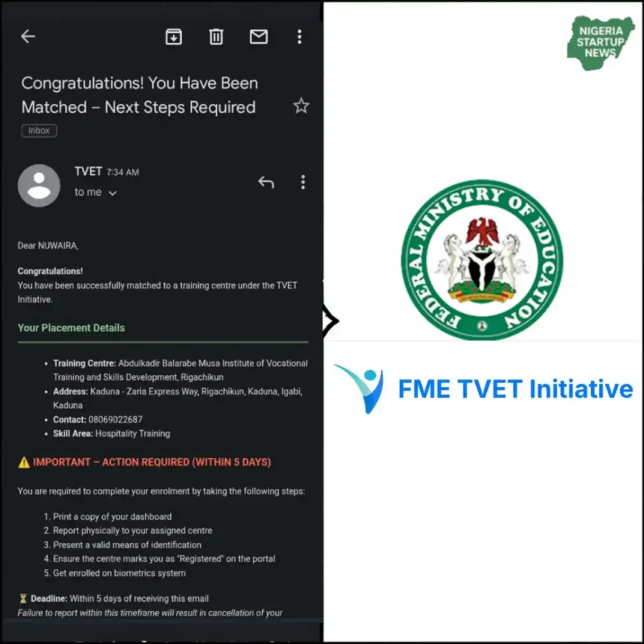644x644 pixels.
Task: Delete the email with the trash icon
Action: tap(216, 36)
